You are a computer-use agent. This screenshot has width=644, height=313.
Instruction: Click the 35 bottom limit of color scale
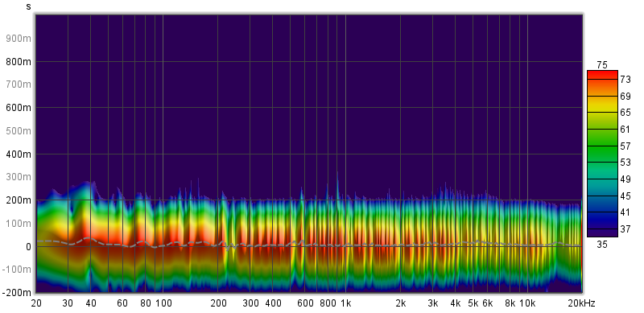[x=601, y=245]
